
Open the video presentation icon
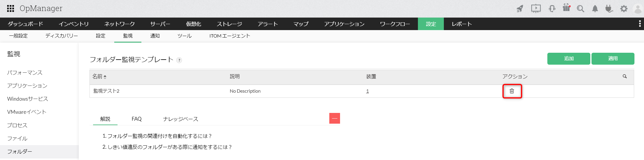point(536,8)
